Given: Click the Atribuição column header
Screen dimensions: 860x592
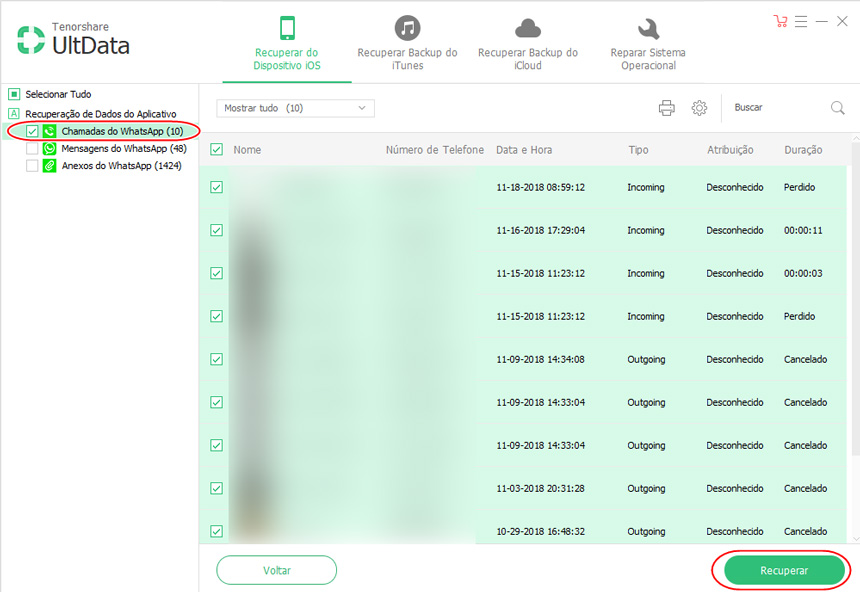Looking at the screenshot, I should (x=730, y=150).
